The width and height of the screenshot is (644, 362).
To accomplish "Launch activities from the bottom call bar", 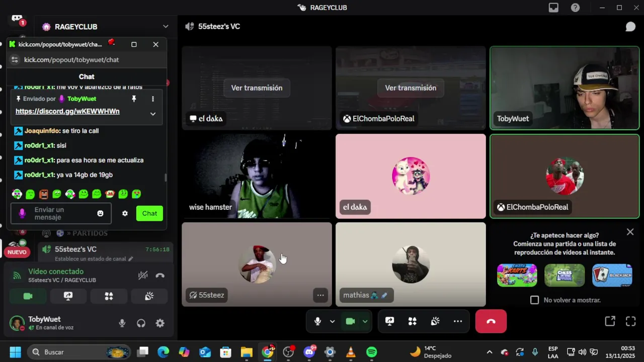I will pyautogui.click(x=412, y=321).
